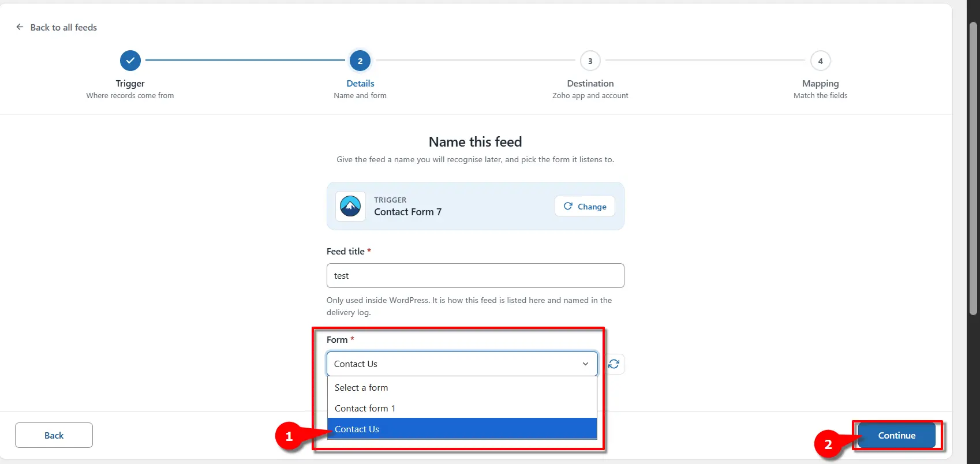Click the 'Match the fields' subtitle
The height and width of the screenshot is (464, 980).
click(820, 96)
